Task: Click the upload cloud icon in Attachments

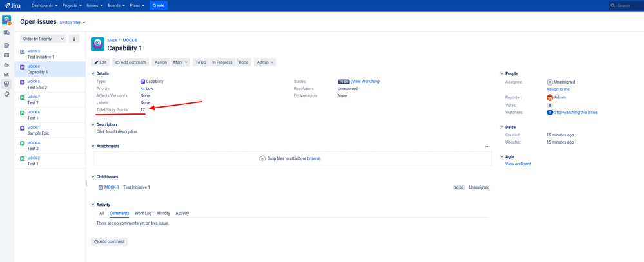Action: click(x=262, y=158)
